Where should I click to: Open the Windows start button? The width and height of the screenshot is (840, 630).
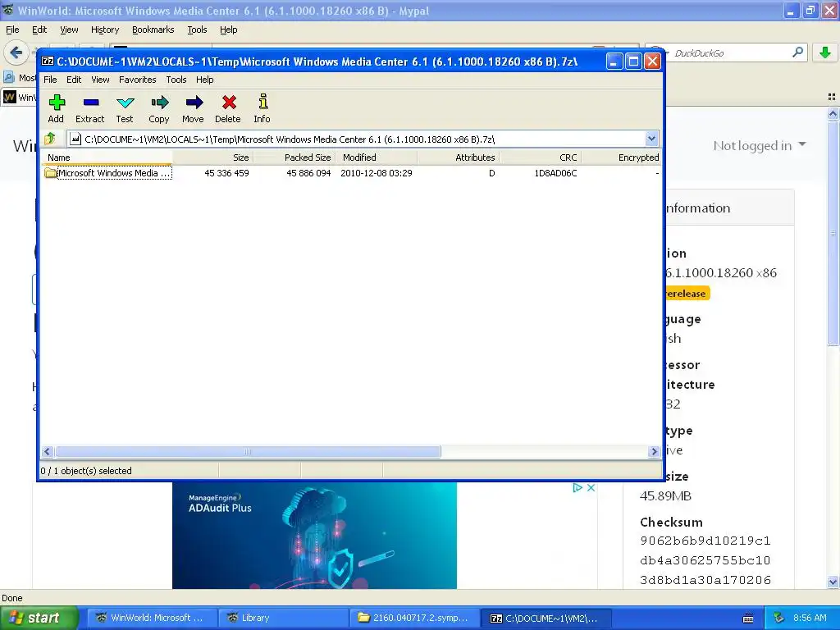click(x=39, y=618)
